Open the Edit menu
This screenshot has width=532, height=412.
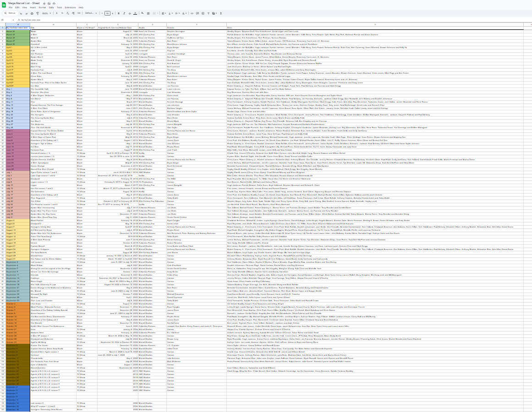pyautogui.click(x=17, y=7)
